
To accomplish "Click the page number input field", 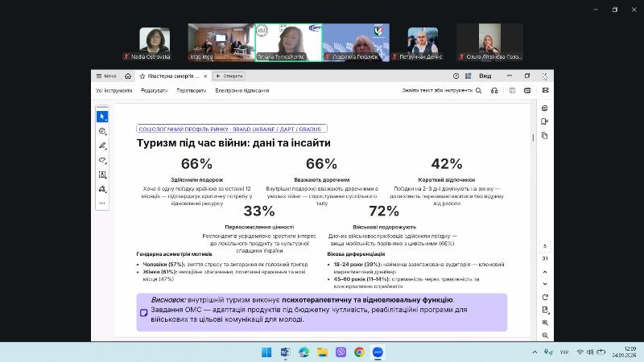I will 545,246.
